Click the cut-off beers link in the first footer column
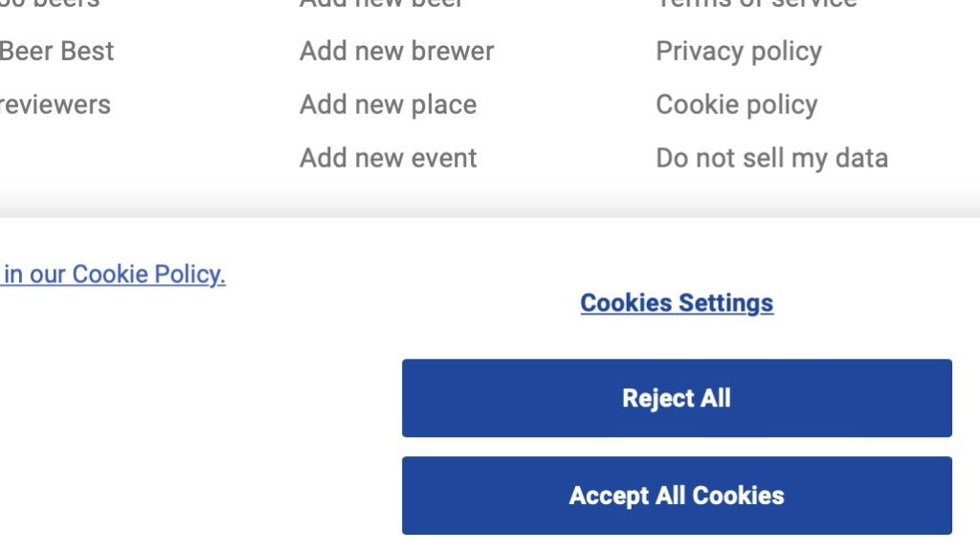Screen dimensions: 980x551 tap(50, 4)
